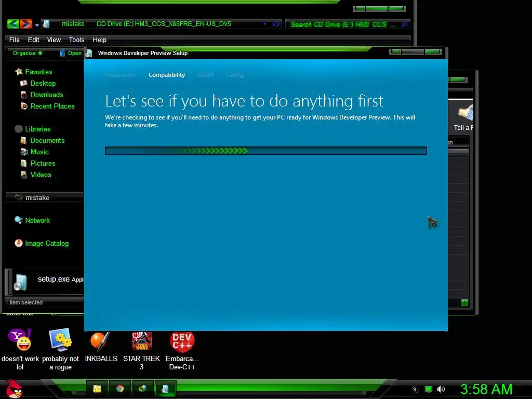Open the File menu
This screenshot has width=532, height=399.
click(14, 39)
